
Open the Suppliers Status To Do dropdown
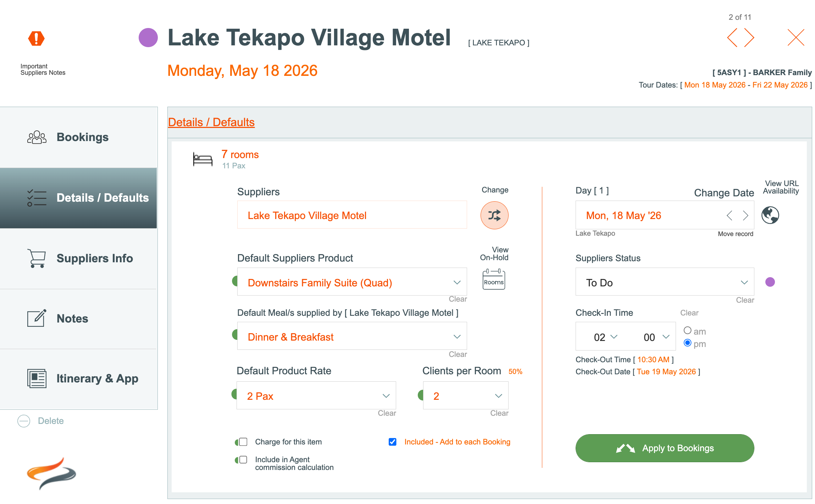pos(744,282)
